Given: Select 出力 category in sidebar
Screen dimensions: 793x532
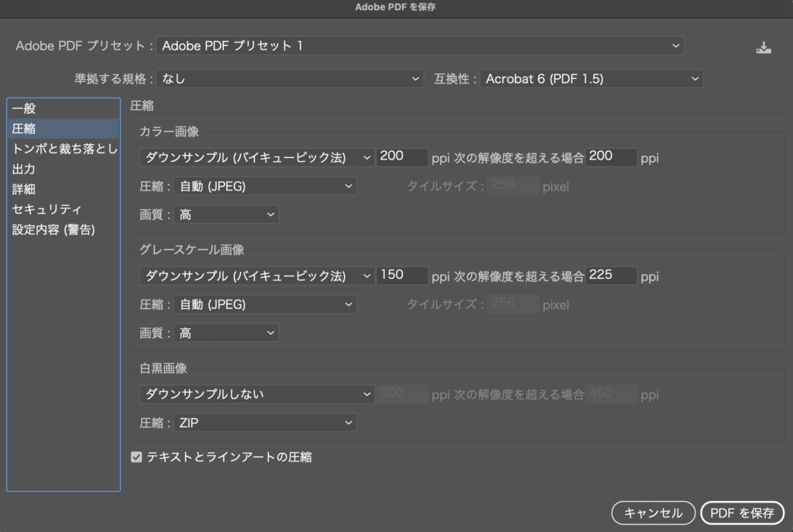Looking at the screenshot, I should [24, 170].
